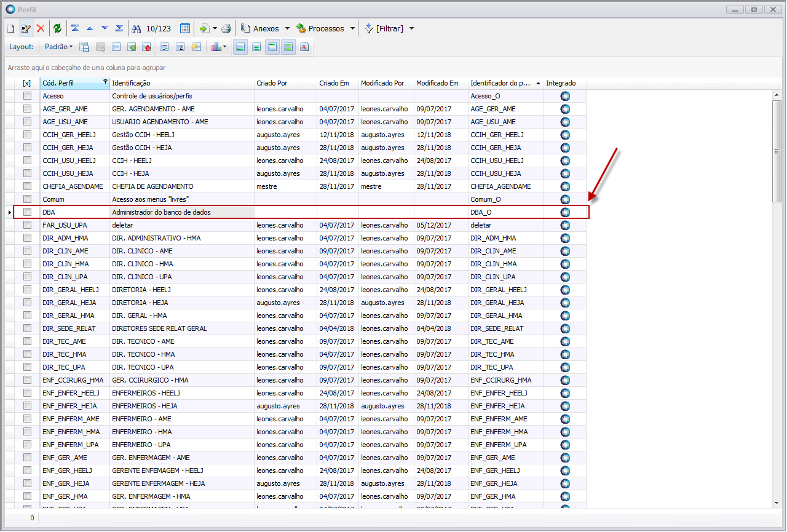
Task: Click the Anexos toolbar button
Action: point(259,28)
